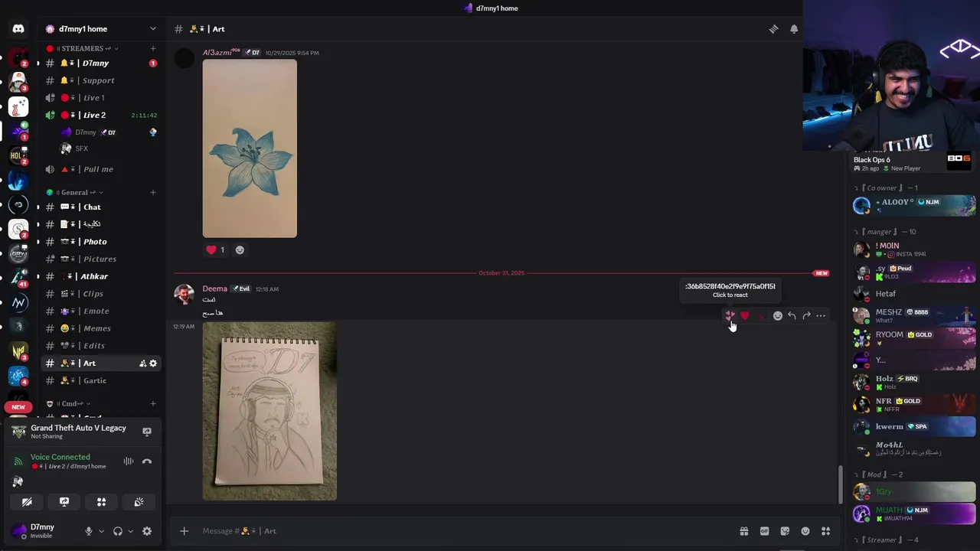Open notification settings bell in header

click(794, 29)
